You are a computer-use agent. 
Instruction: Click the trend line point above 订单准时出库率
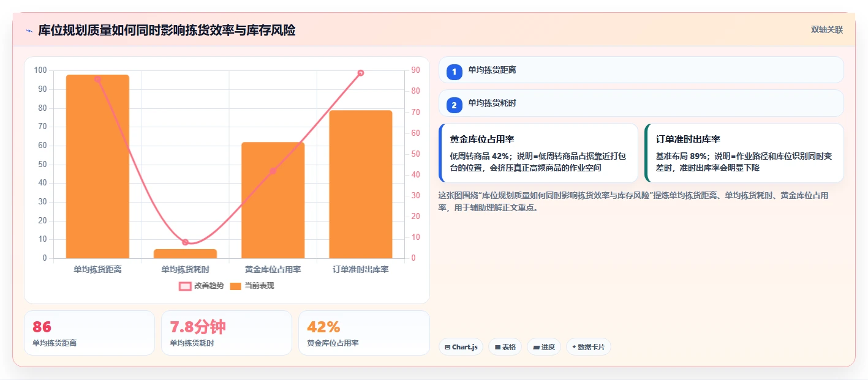(x=361, y=73)
